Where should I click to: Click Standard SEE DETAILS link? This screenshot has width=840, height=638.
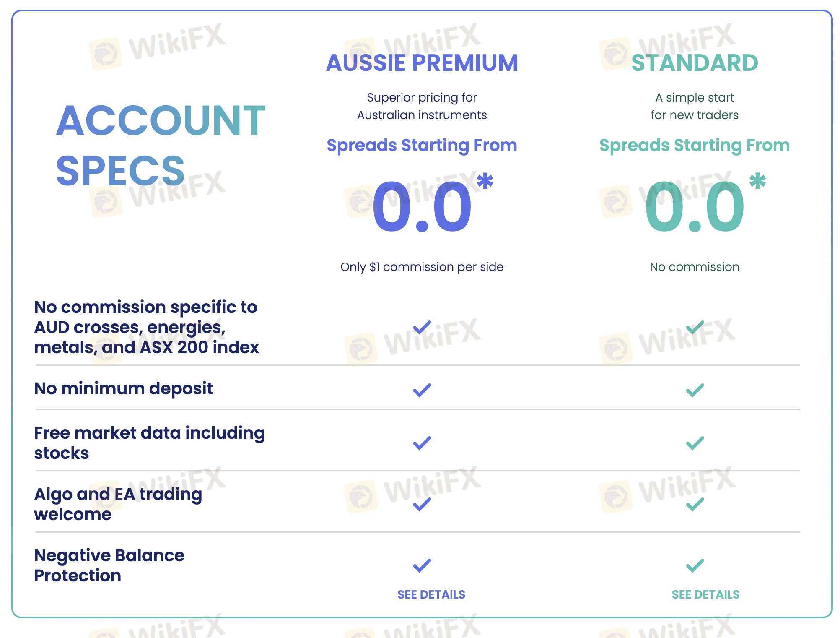tap(705, 594)
